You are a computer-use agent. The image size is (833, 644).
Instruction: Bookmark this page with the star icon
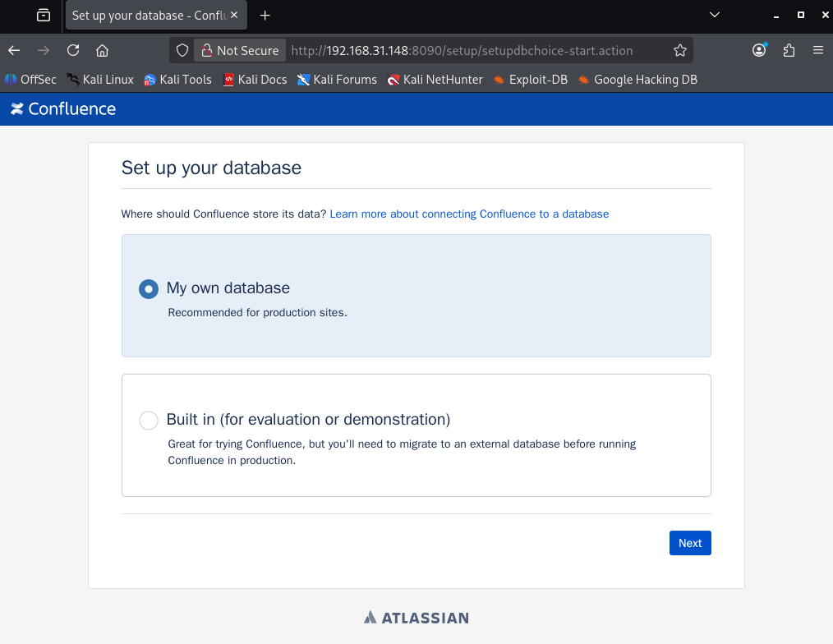click(x=680, y=50)
